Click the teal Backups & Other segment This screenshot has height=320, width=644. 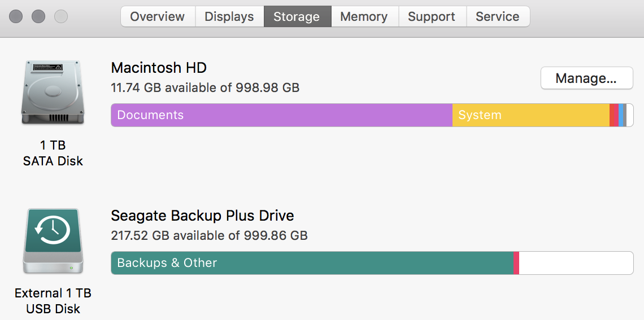click(x=312, y=263)
